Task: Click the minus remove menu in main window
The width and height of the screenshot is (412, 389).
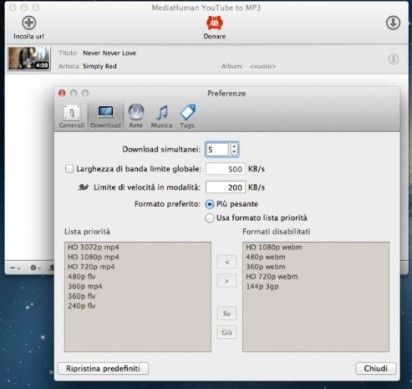Action: pos(15,267)
